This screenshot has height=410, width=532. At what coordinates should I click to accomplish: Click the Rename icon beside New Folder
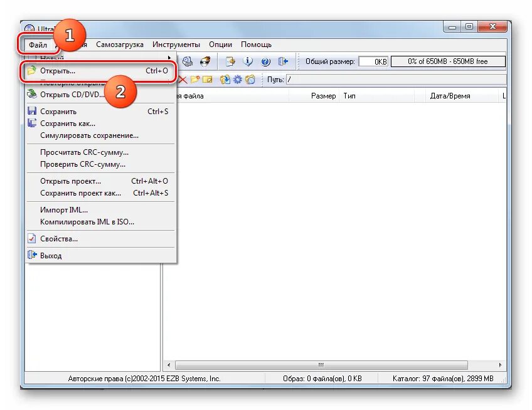click(x=207, y=80)
